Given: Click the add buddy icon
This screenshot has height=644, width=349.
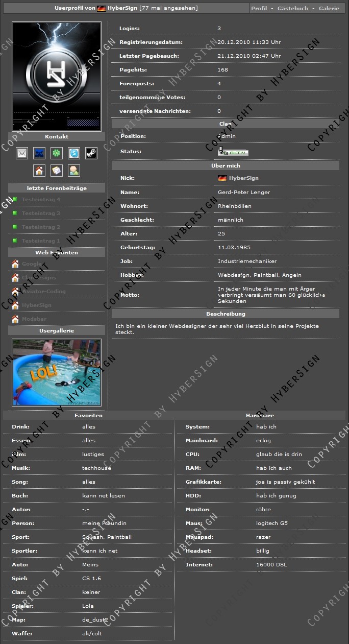Looking at the screenshot, I should [x=74, y=171].
